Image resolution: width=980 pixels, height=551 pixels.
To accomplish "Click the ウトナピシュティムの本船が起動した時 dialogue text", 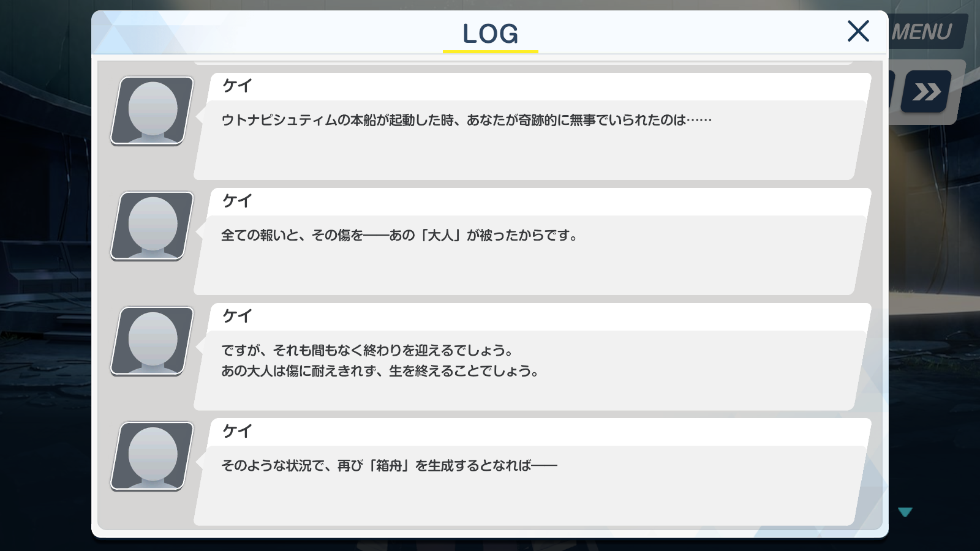I will coord(466,120).
